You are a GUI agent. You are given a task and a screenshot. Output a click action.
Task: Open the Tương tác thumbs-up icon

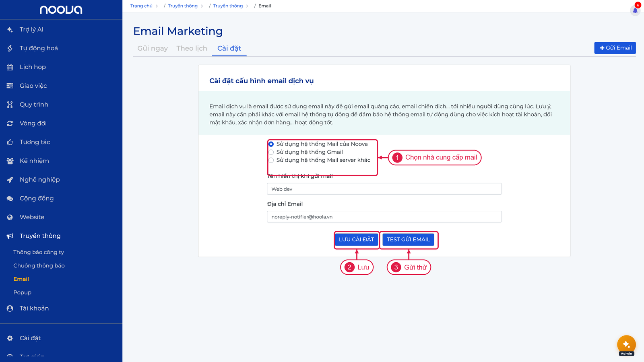pos(10,142)
